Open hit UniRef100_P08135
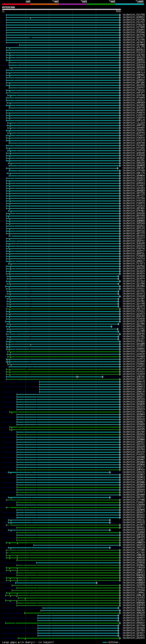 point(134,25)
